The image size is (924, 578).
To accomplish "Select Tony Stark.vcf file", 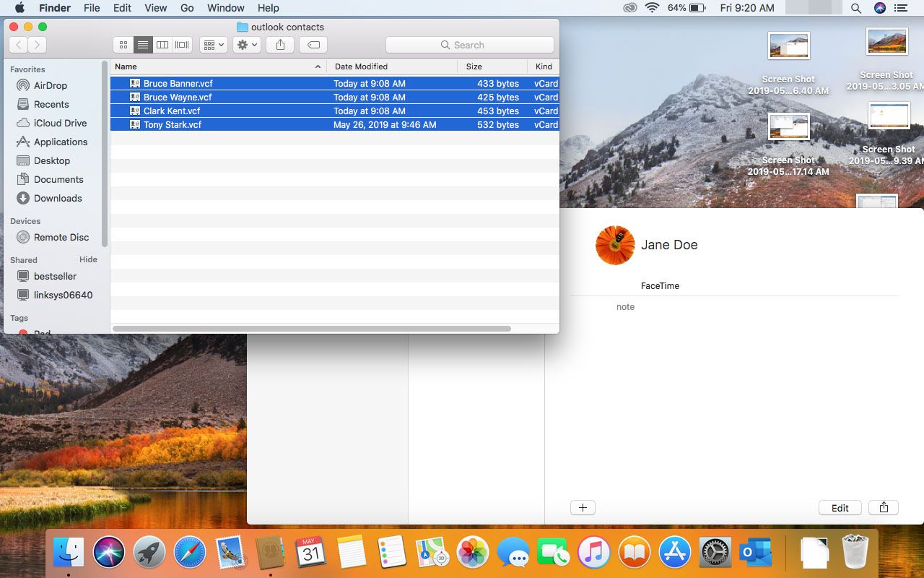I will coord(335,124).
